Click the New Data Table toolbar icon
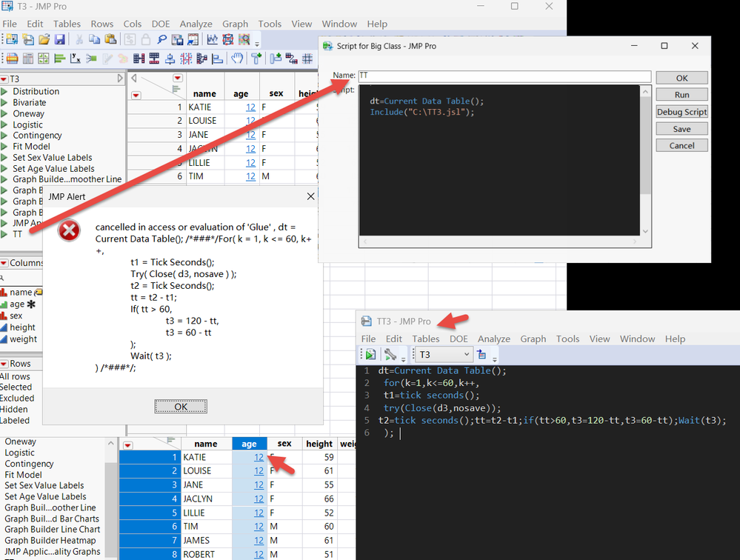Image resolution: width=740 pixels, height=560 pixels. click(12, 39)
